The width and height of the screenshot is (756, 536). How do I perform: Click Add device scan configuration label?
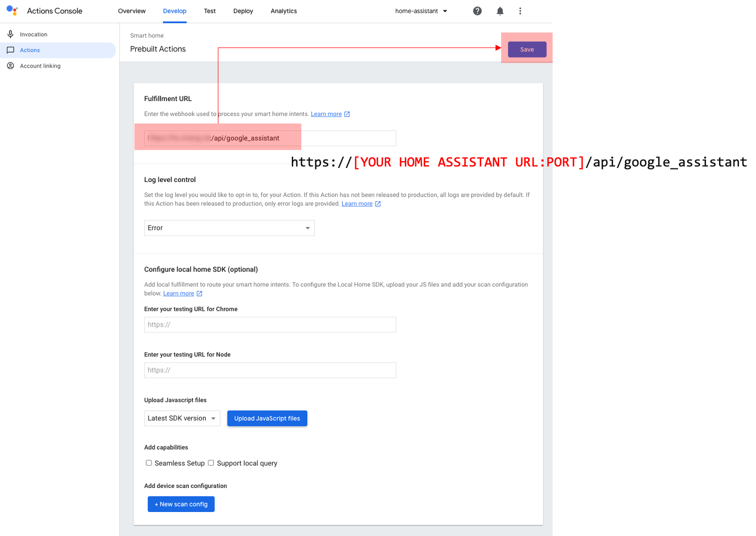(x=185, y=486)
